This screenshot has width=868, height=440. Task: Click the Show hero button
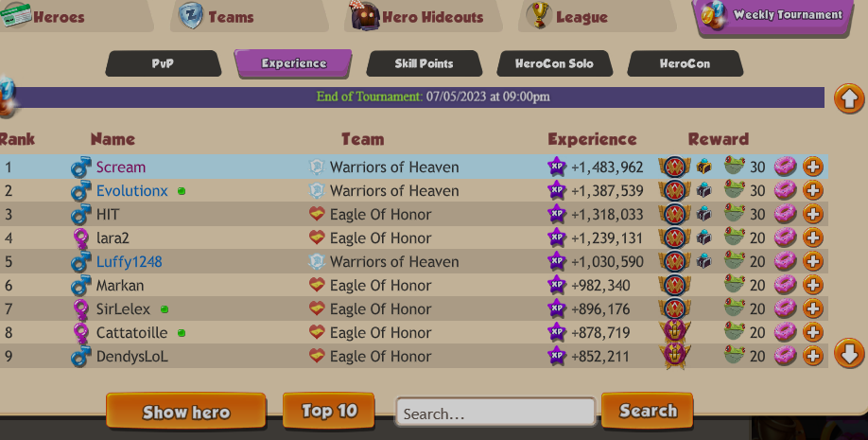[186, 412]
